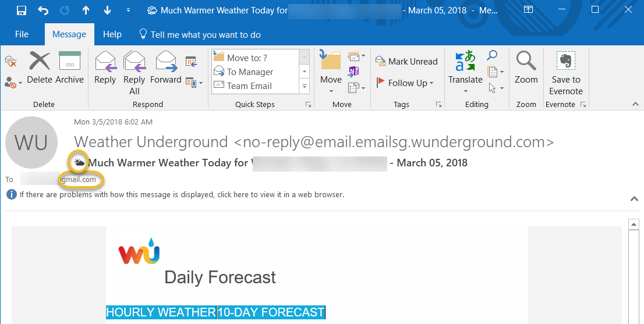Type in Tell me what you want box

[205, 35]
